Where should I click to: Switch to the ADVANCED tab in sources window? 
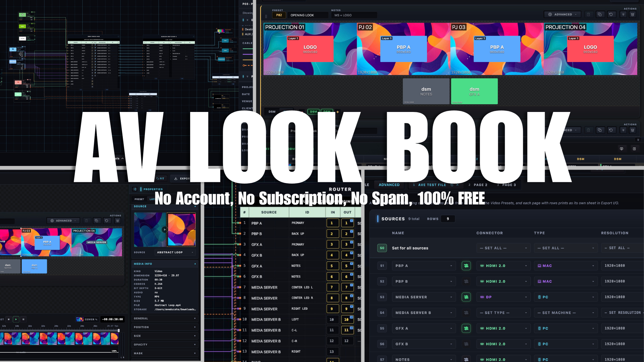(x=389, y=185)
